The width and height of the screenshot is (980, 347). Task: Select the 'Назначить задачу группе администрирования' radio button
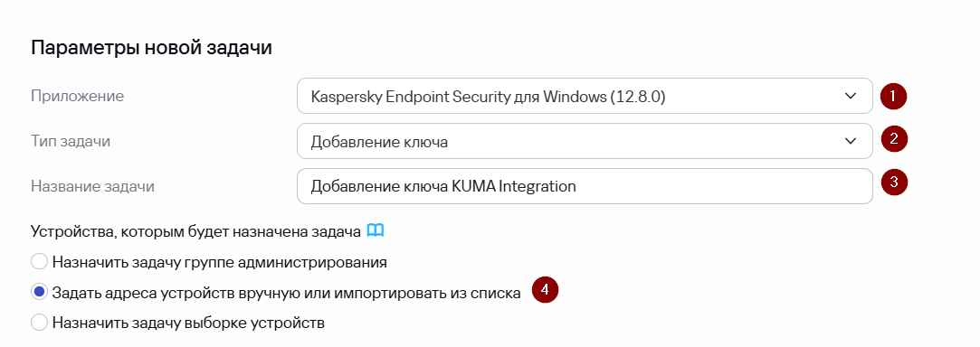pos(40,262)
